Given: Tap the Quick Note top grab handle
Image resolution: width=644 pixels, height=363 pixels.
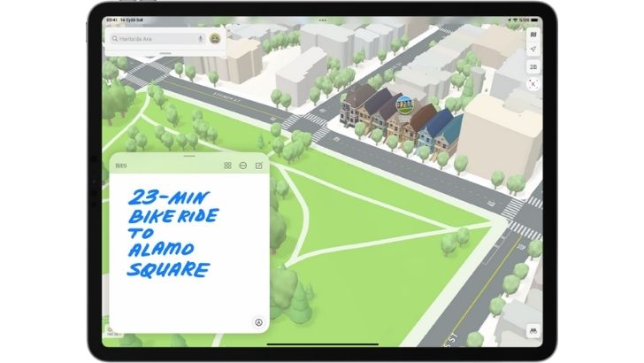Looking at the screenshot, I should (x=189, y=156).
